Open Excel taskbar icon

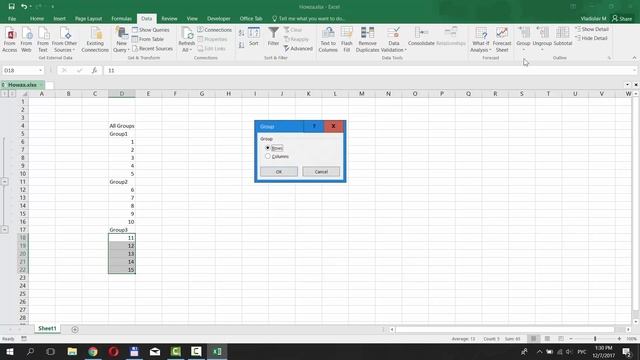(217, 351)
